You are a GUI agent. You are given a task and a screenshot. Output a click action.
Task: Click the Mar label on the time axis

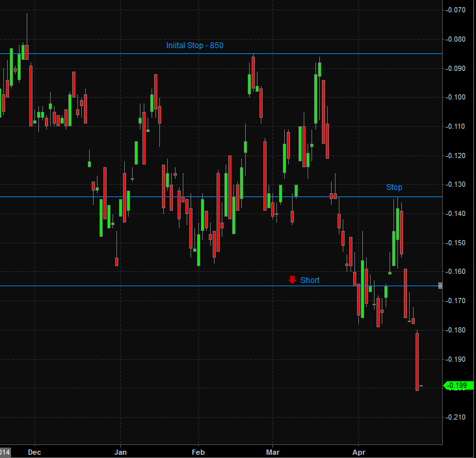[x=272, y=452]
